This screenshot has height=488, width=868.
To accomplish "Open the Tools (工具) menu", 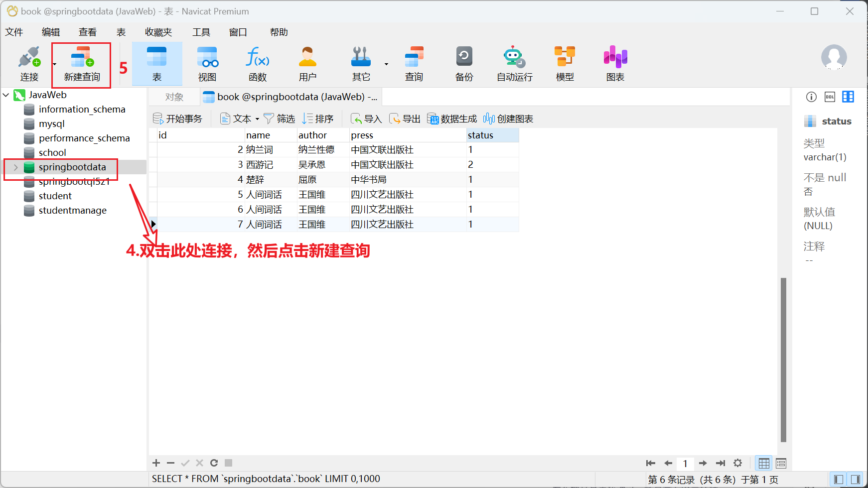I will click(201, 32).
